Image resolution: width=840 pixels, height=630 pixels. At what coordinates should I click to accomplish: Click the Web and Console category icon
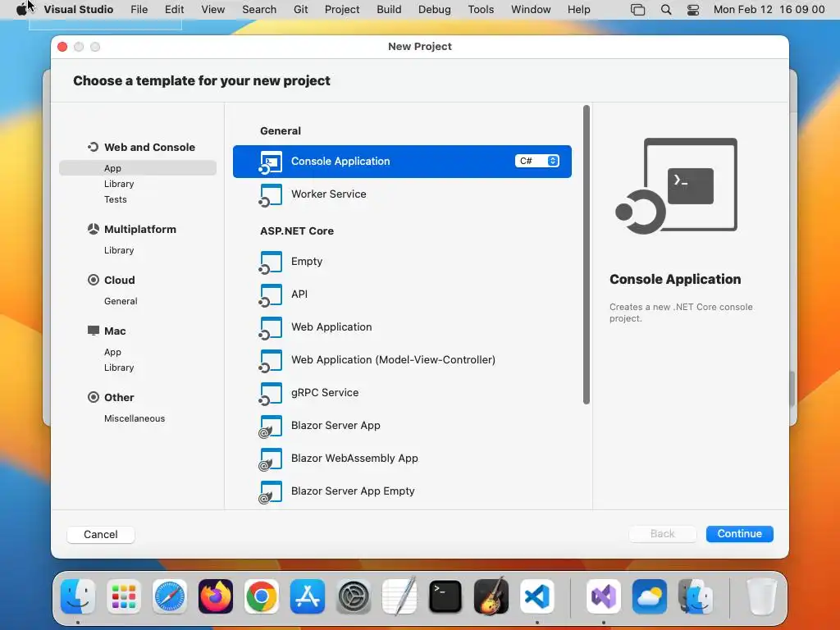[x=94, y=147]
